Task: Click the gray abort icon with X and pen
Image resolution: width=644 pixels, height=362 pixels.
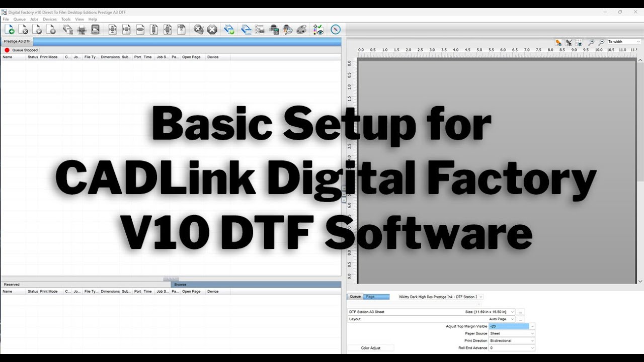Action: coord(199,30)
